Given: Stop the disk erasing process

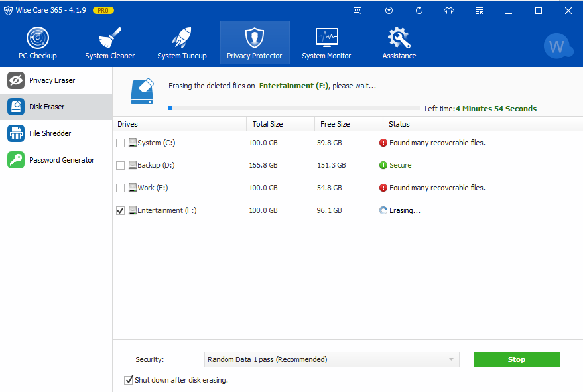Looking at the screenshot, I should tap(517, 359).
